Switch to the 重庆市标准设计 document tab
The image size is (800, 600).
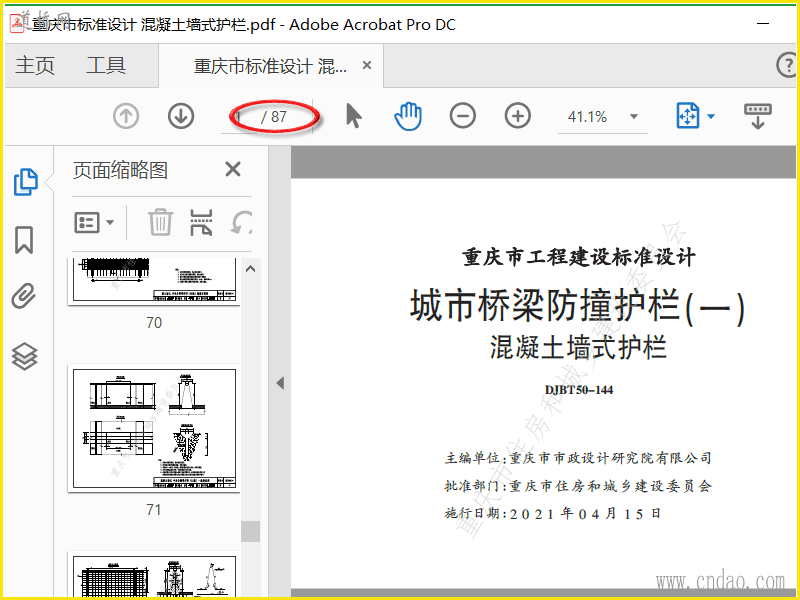(x=270, y=66)
